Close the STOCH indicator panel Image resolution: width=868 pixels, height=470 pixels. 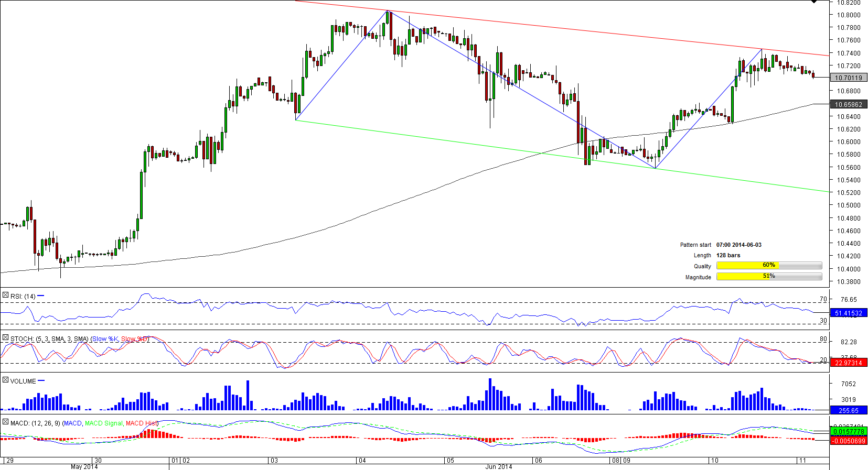click(x=5, y=338)
